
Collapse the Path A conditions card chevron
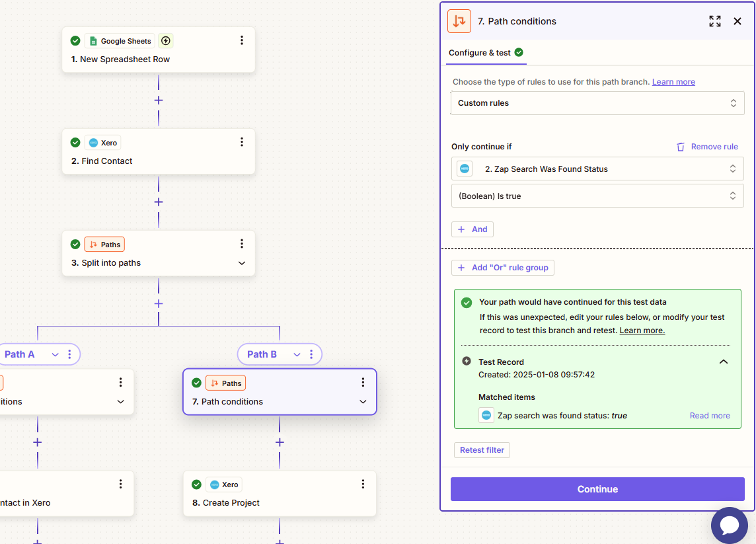click(120, 402)
